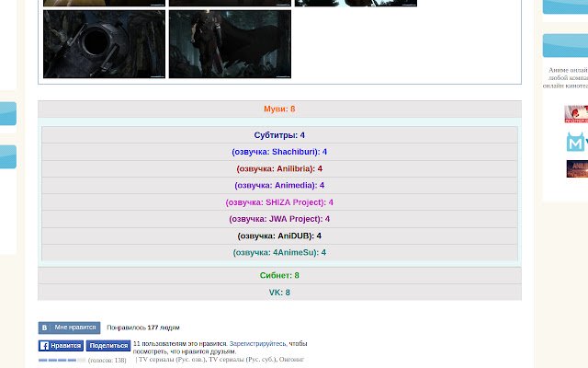
Task: Open the screenshot thumbnail with caped figure
Action: pyautogui.click(x=230, y=44)
